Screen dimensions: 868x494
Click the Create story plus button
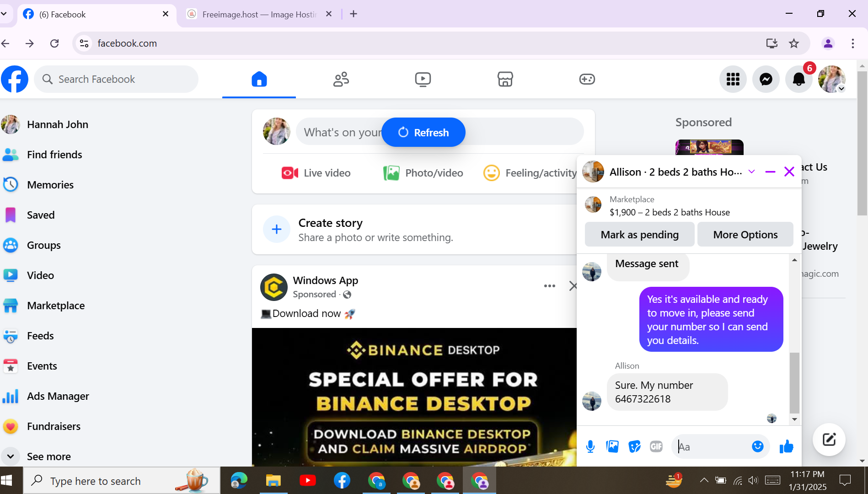(277, 229)
